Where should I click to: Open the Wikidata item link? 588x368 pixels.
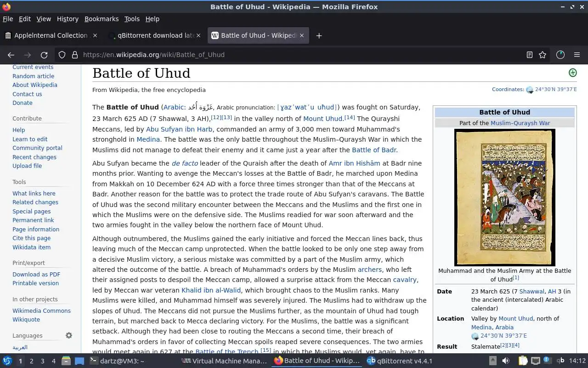click(31, 247)
